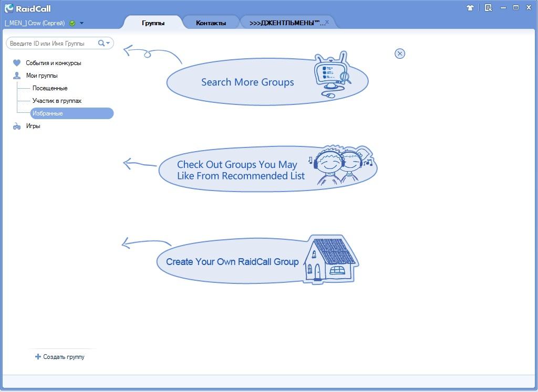This screenshot has width=538, height=392.
Task: Open the search options dropdown arrow
Action: [x=108, y=43]
